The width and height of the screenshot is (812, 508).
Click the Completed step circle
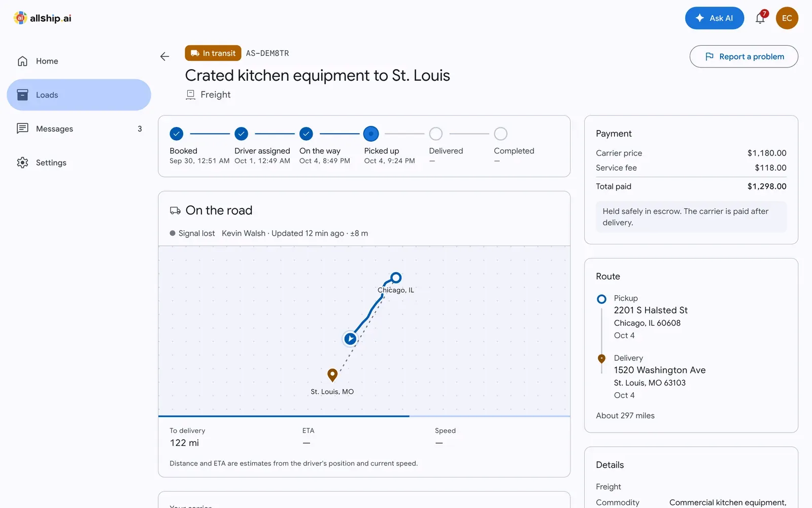(x=500, y=134)
